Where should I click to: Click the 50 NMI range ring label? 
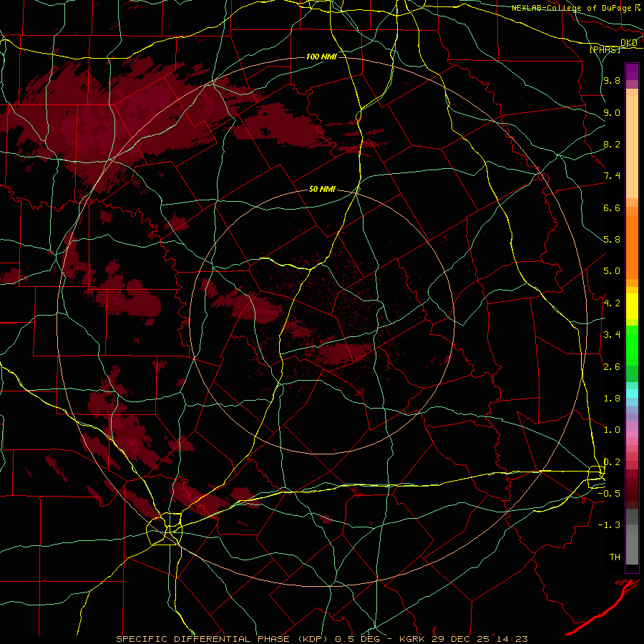(322, 190)
